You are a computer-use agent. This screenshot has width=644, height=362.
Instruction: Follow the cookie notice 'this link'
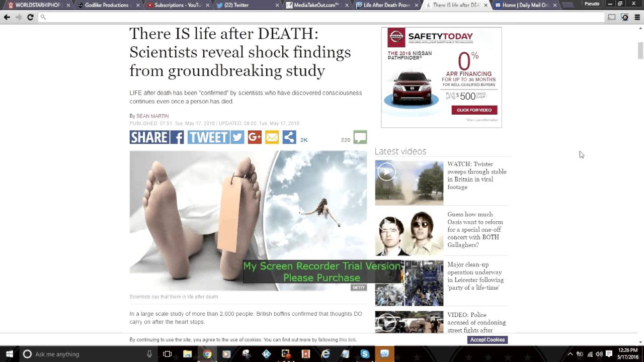(347, 340)
